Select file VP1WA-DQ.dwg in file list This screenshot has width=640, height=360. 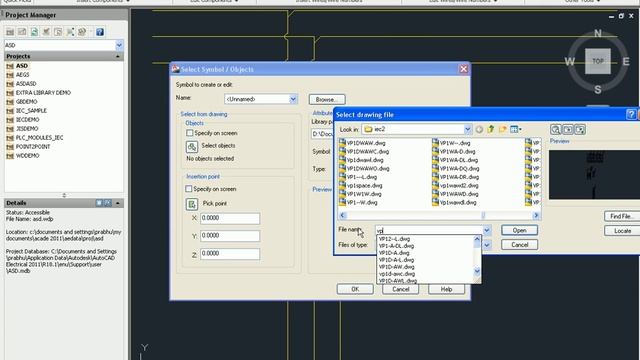click(x=456, y=169)
